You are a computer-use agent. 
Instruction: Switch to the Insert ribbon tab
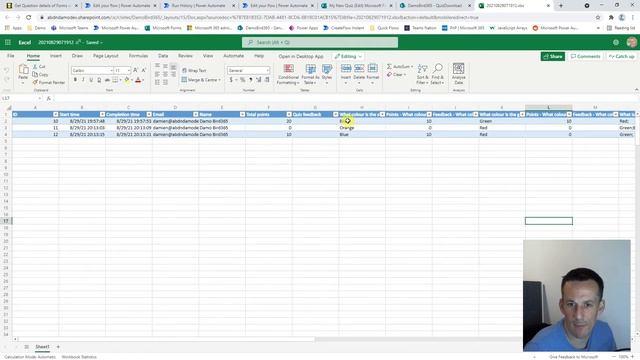point(56,56)
